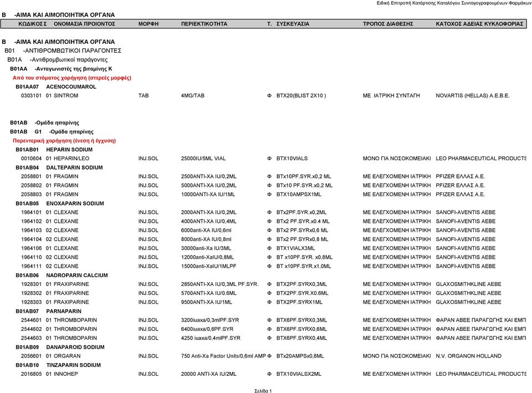Viewport: 532px width, 393px height.
Task: Click FRAGMIN code 2058801
Action: [31, 176]
